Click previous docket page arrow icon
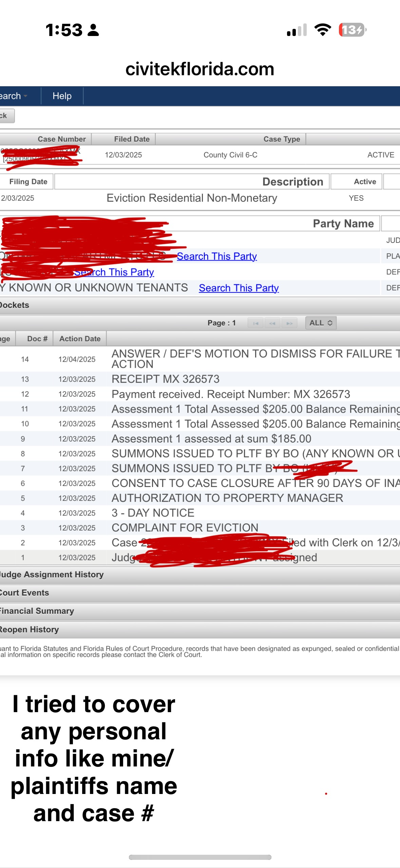The height and width of the screenshot is (868, 400). click(x=272, y=323)
